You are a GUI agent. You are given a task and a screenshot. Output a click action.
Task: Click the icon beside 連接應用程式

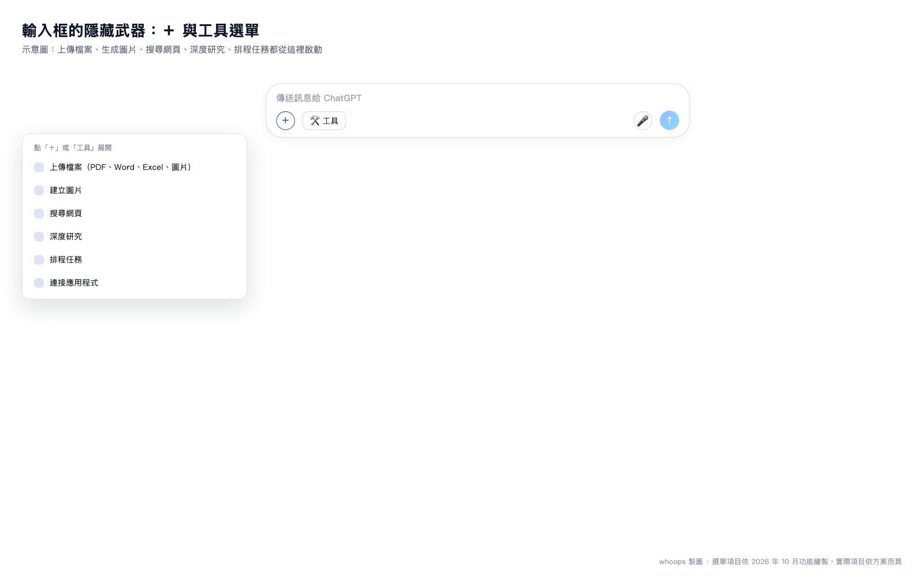[x=39, y=283]
